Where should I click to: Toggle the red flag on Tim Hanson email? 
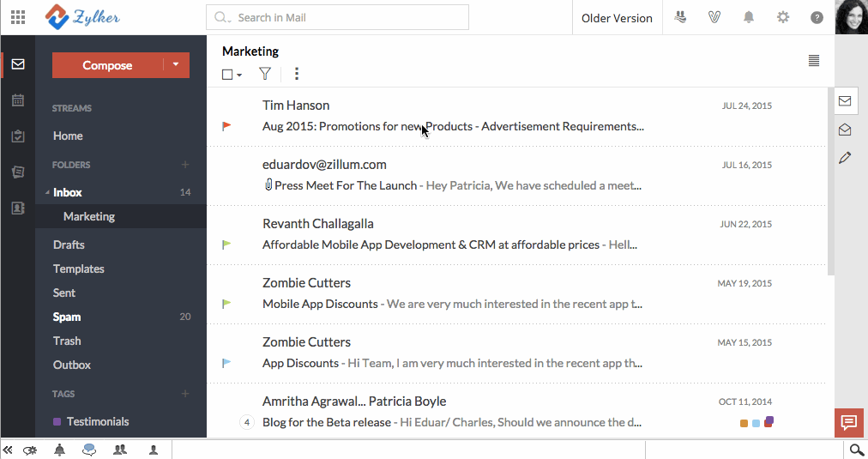(226, 126)
